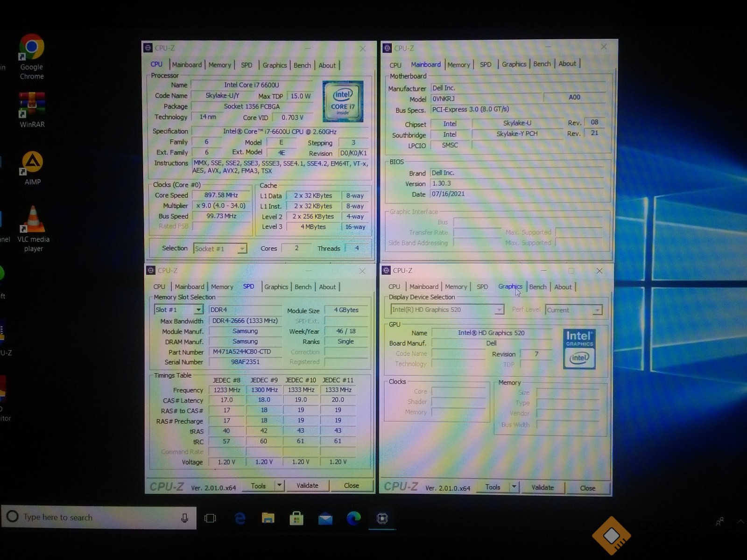The width and height of the screenshot is (747, 560).
Task: Click the microphone icon in search box
Action: pyautogui.click(x=184, y=518)
